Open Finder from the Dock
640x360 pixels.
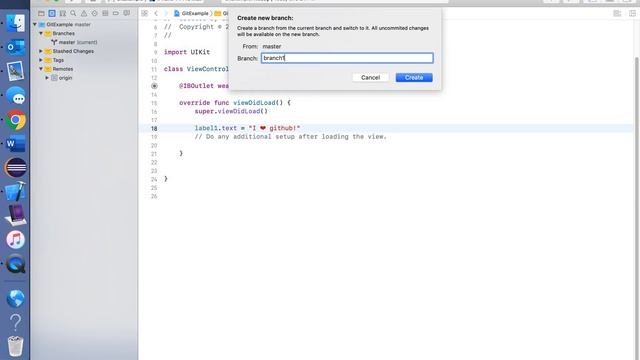[16, 23]
